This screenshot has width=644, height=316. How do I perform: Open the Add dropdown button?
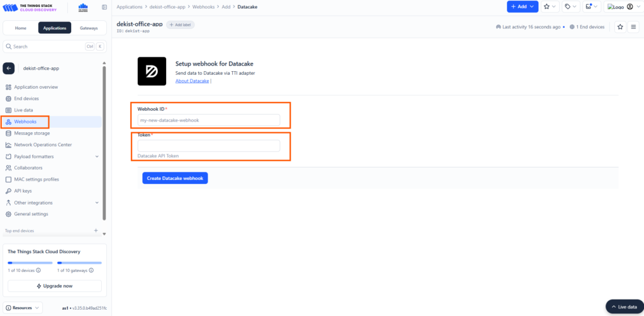[523, 6]
